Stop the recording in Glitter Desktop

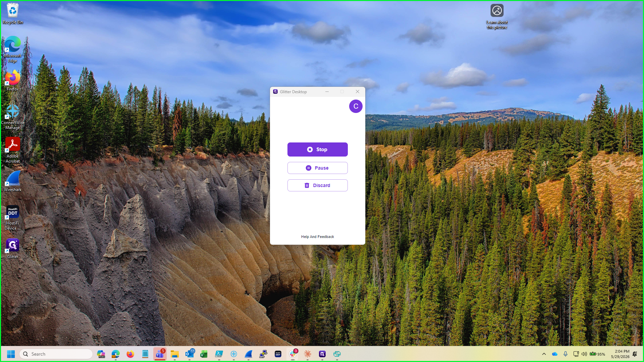[317, 149]
